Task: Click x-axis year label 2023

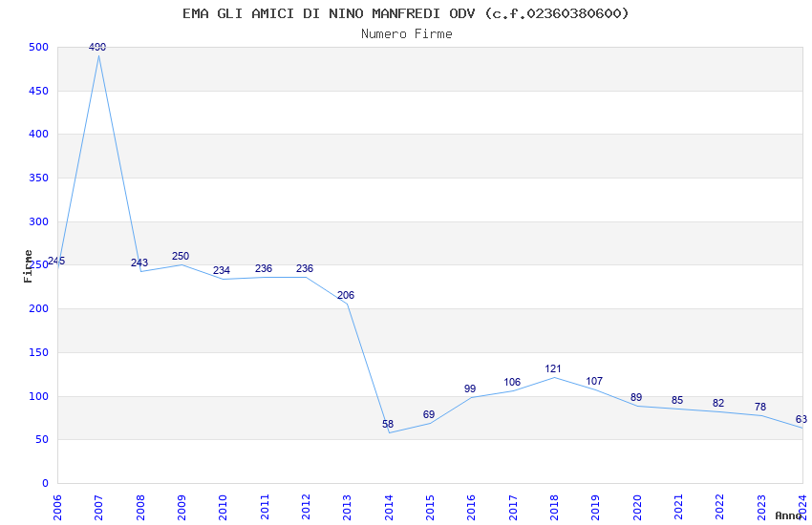Action: (761, 508)
